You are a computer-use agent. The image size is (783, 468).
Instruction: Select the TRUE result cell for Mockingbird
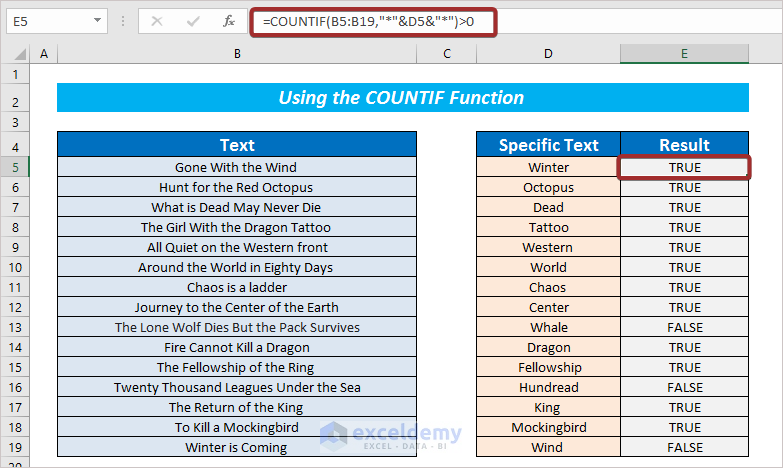pyautogui.click(x=684, y=427)
